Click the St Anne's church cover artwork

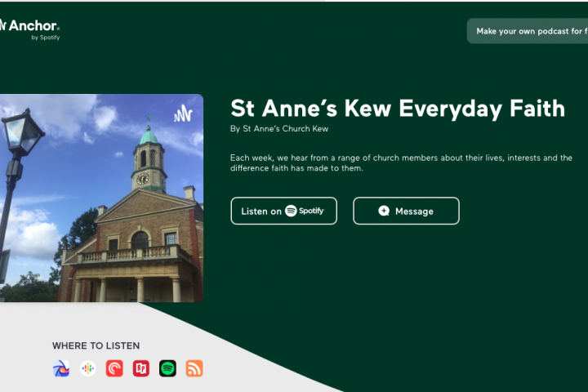101,198
